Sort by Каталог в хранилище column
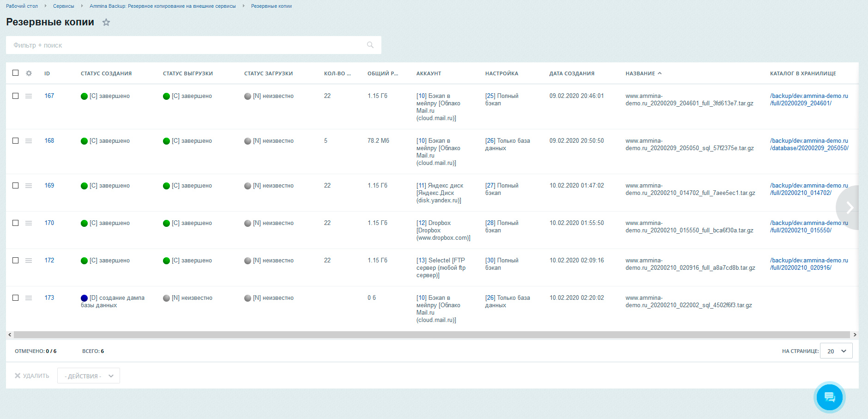868x419 pixels. tap(803, 73)
